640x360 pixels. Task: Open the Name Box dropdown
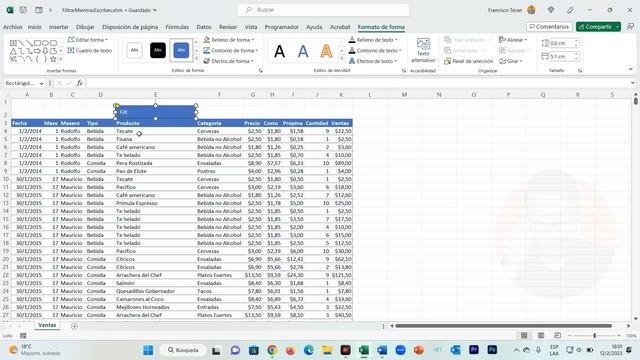pyautogui.click(x=41, y=83)
